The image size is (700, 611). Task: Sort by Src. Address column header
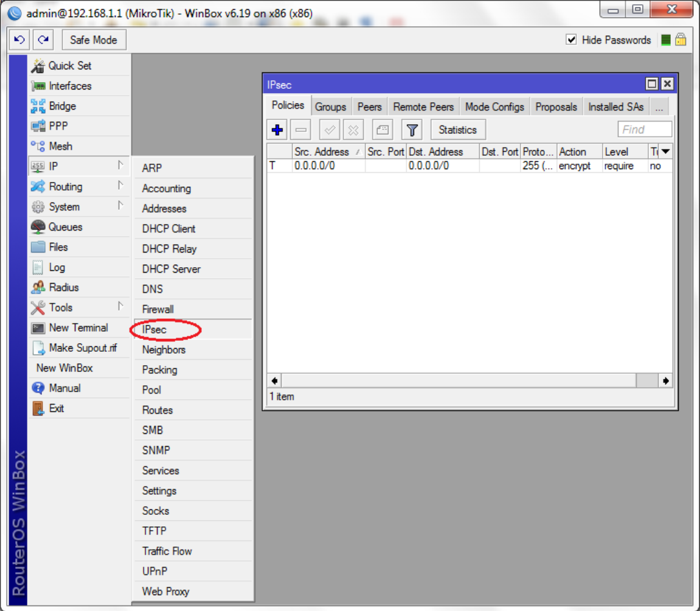[328, 152]
